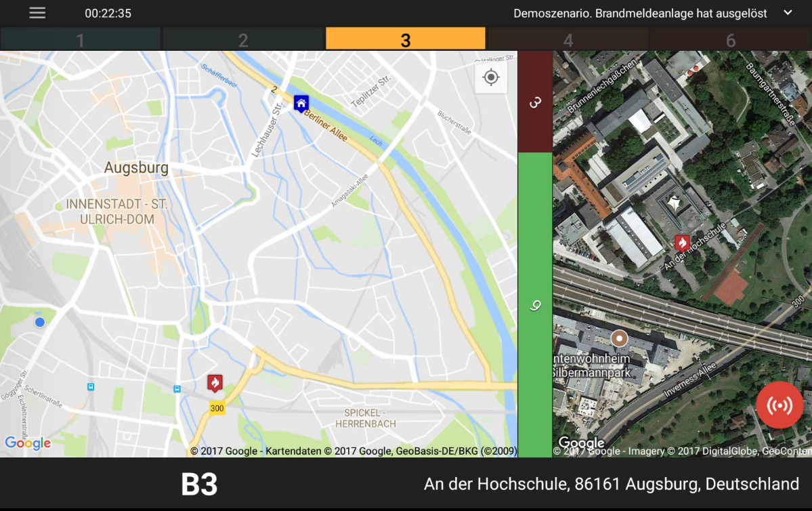Select status tab 2

[x=243, y=39]
